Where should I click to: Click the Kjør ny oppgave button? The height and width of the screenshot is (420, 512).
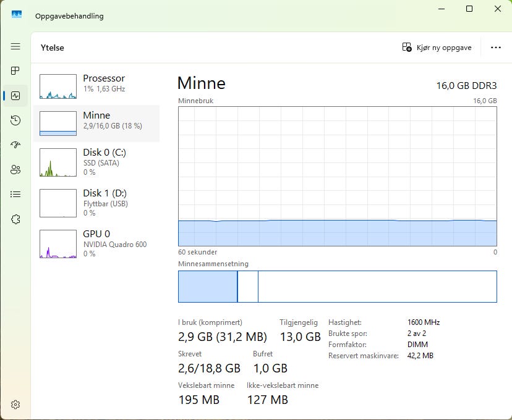437,48
